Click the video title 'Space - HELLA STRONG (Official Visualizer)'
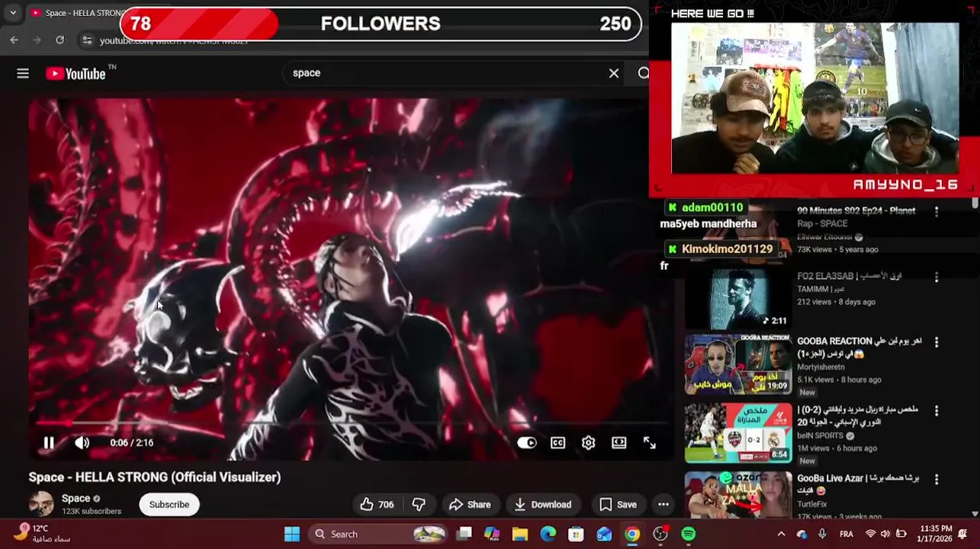This screenshot has height=549, width=980. (x=155, y=477)
